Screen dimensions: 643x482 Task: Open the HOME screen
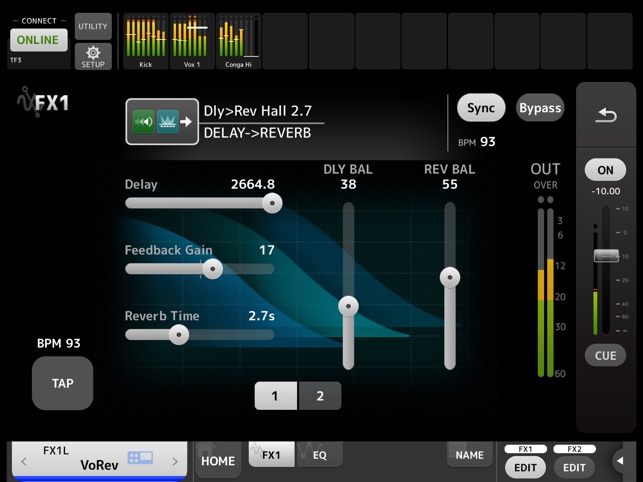(x=218, y=459)
